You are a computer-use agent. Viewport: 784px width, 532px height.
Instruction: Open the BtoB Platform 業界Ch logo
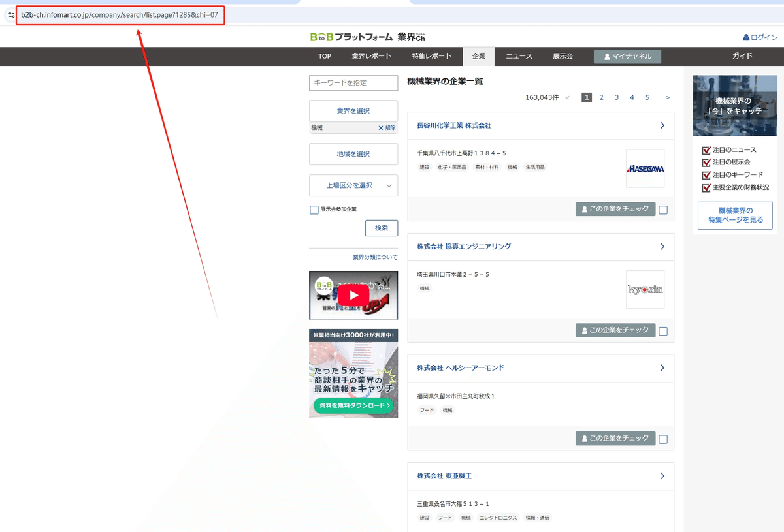(x=368, y=37)
